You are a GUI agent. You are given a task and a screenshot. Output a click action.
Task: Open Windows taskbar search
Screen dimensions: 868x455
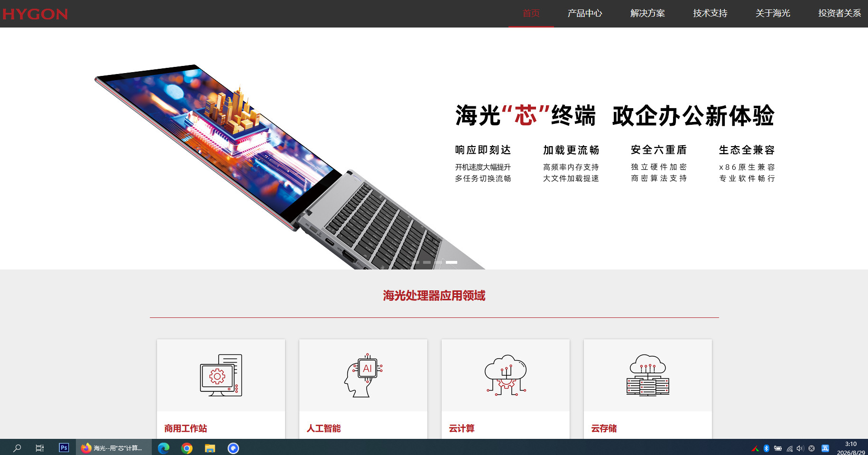tap(17, 448)
